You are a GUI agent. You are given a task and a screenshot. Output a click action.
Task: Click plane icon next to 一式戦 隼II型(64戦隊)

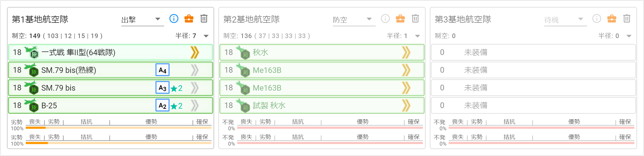32,52
